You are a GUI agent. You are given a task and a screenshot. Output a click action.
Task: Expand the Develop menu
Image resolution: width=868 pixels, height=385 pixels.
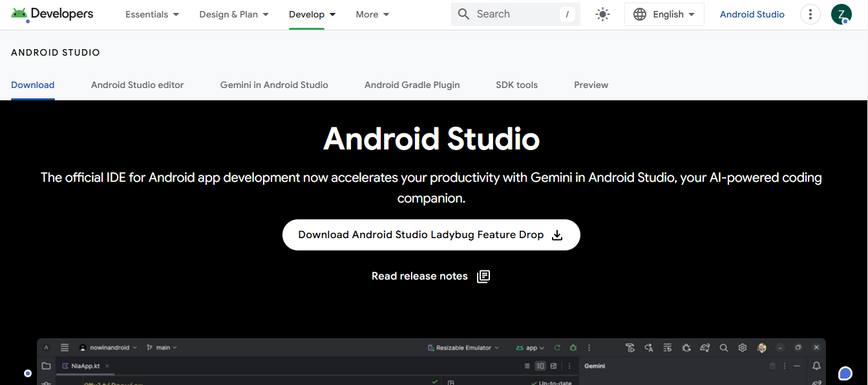coord(313,14)
